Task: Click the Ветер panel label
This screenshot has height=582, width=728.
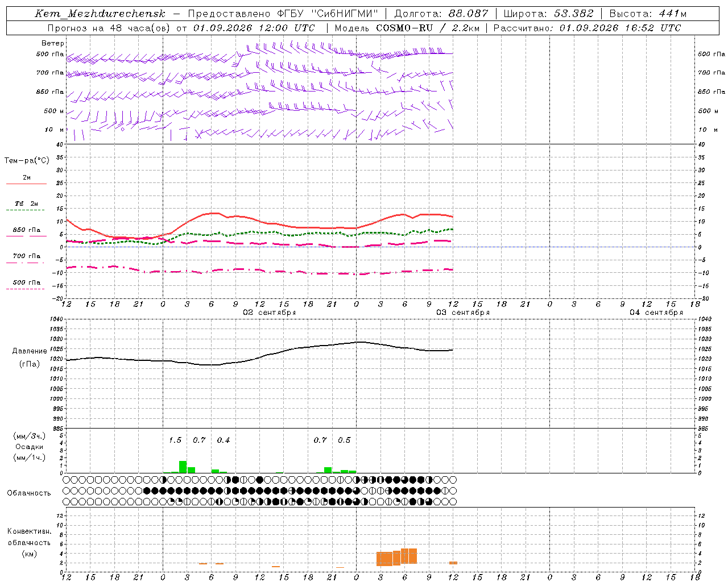Action: click(53, 43)
